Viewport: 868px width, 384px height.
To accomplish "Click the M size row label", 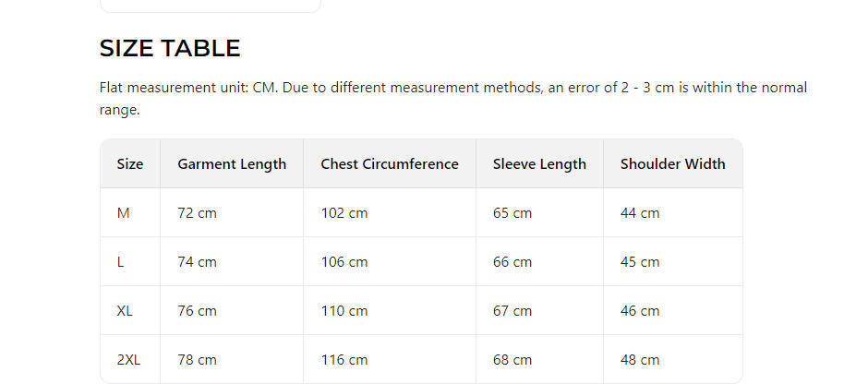I will [124, 213].
